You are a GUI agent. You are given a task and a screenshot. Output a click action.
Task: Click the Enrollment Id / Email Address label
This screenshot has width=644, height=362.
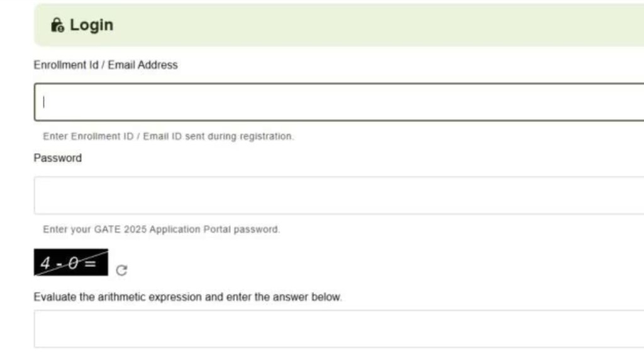106,65
